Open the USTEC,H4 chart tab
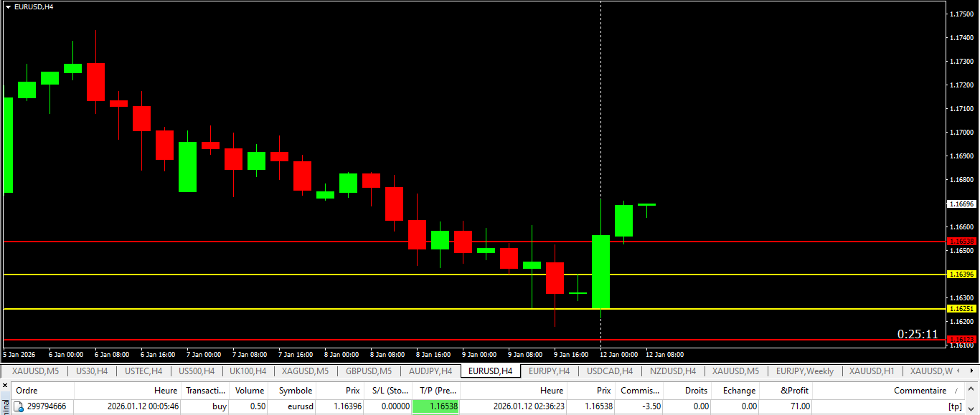 point(143,371)
